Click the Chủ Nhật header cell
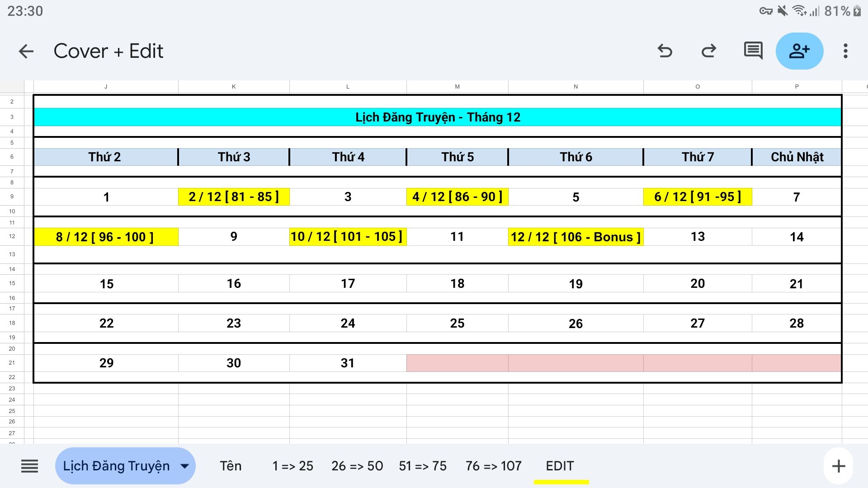Image resolution: width=868 pixels, height=488 pixels. pyautogui.click(x=797, y=157)
